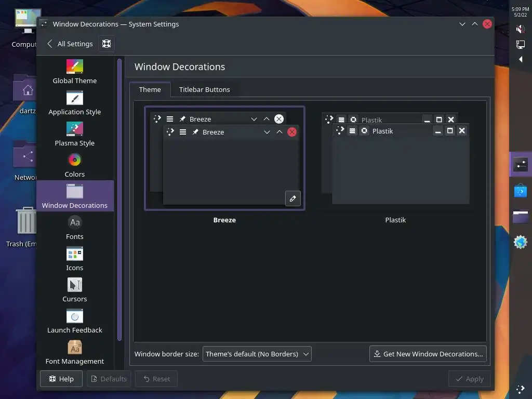Open Discover store in the panel
This screenshot has width=532, height=399.
(521, 191)
